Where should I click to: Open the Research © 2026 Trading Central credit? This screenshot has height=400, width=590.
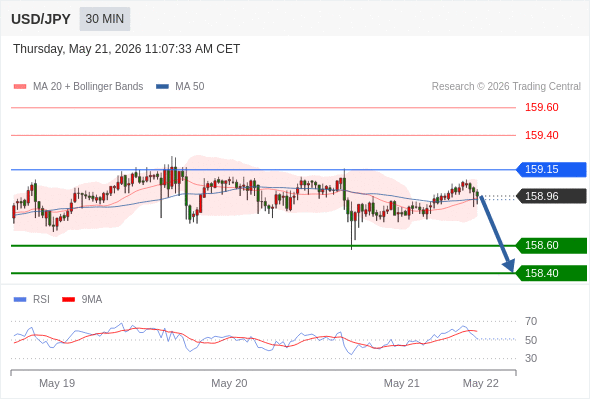coord(506,87)
